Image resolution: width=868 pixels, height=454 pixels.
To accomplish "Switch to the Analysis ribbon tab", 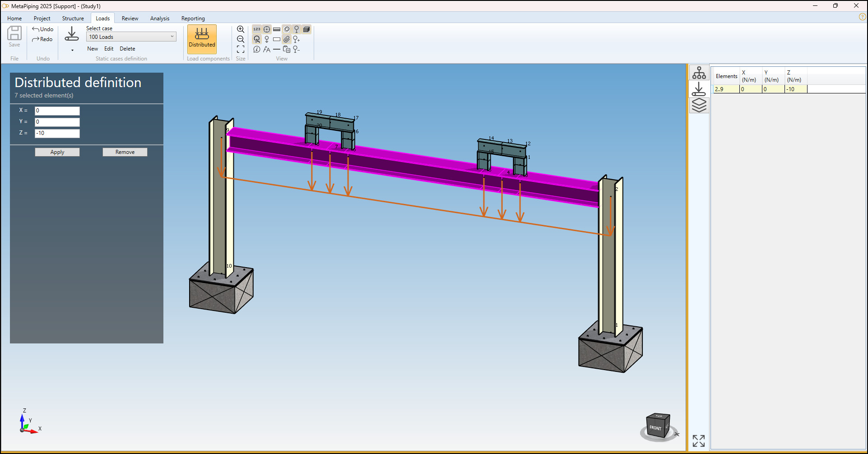I will (x=159, y=19).
